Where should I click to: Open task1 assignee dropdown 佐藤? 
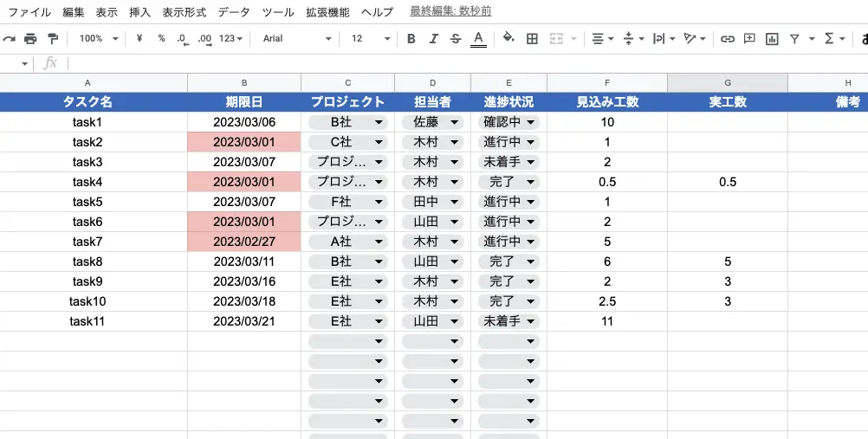[x=433, y=122]
